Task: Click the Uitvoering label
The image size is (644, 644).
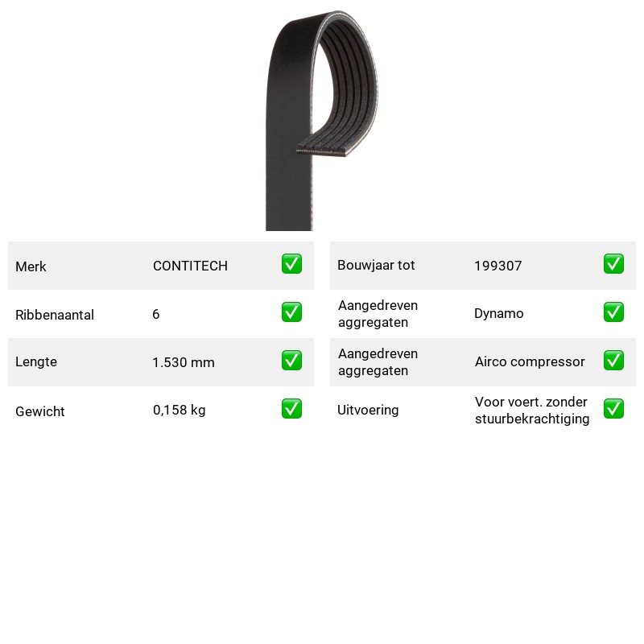Action: [368, 410]
